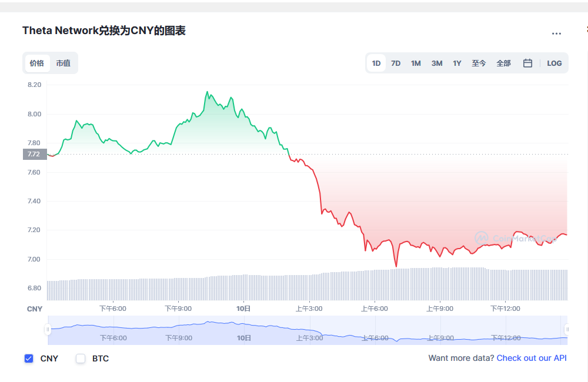This screenshot has height=382, width=588.
Task: Click the 上午6:00 main chart axis label
Action: (374, 309)
